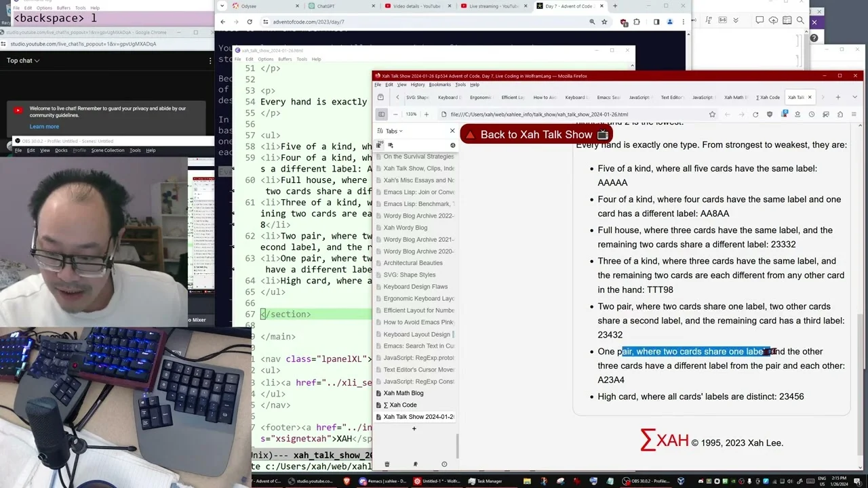Open Chrome extensions puzzle icon

point(637,22)
